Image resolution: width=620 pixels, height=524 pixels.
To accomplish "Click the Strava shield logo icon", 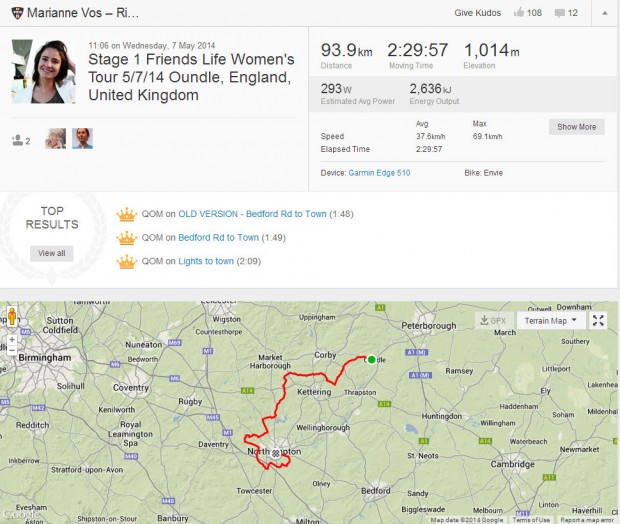I will 16,13.
